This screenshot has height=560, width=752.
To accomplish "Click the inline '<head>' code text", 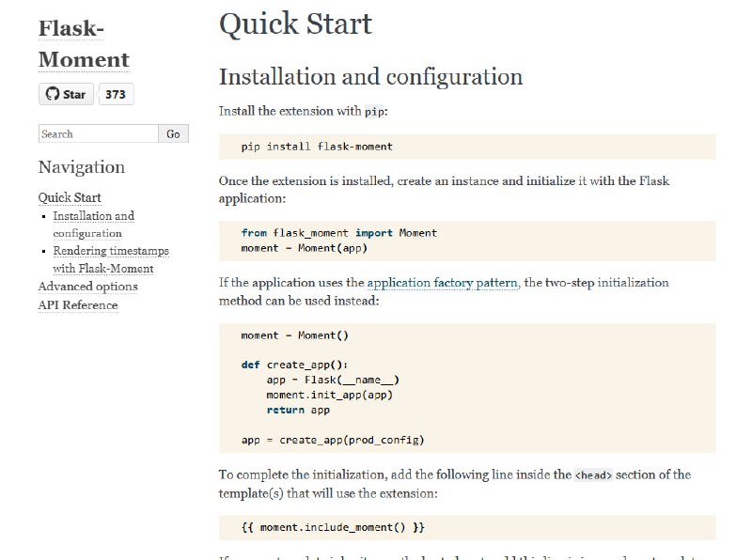I will click(x=593, y=475).
